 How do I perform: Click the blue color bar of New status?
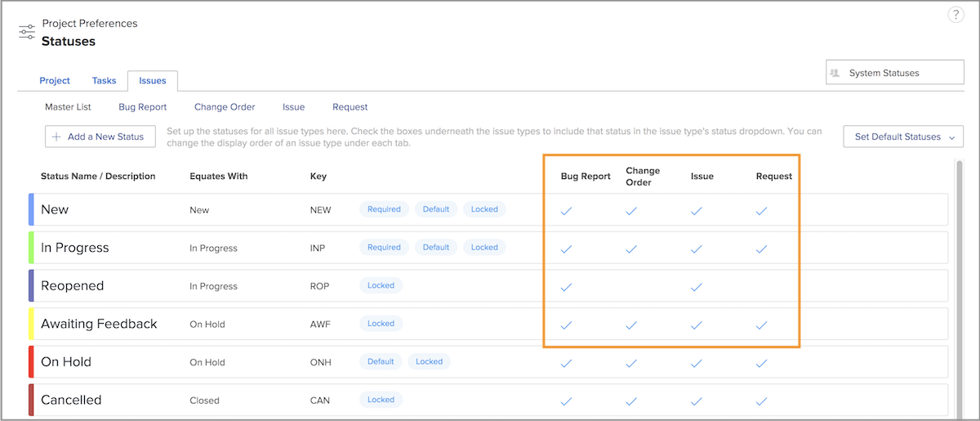31,209
